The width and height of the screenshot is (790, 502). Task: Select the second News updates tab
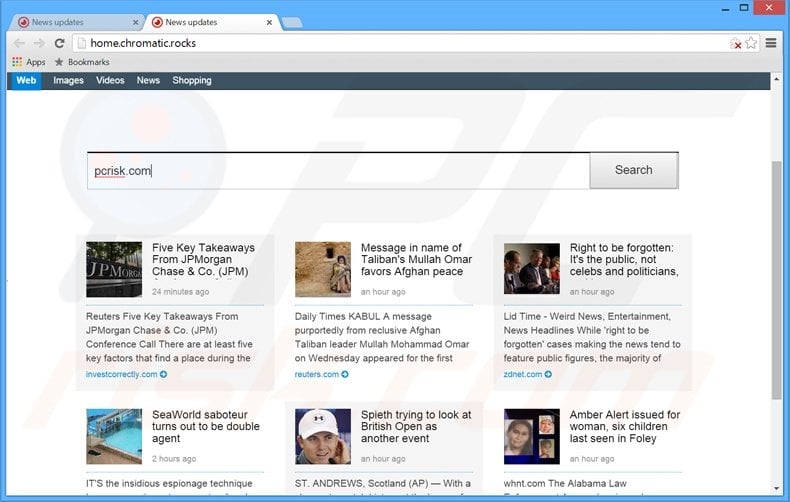212,23
